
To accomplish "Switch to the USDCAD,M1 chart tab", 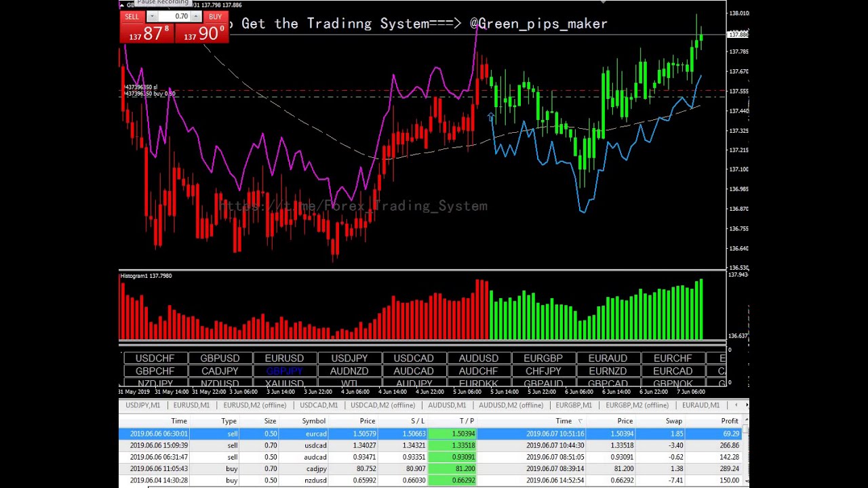I will (319, 405).
